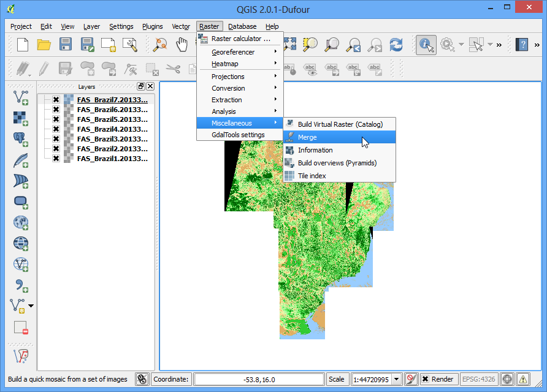Save the project with the floppy disk icon

(x=66, y=45)
